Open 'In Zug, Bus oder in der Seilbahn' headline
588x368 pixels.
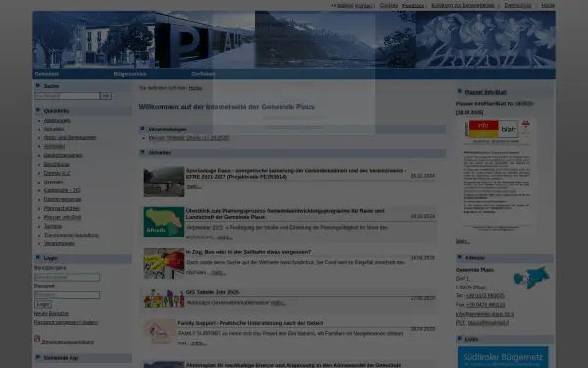tap(248, 252)
